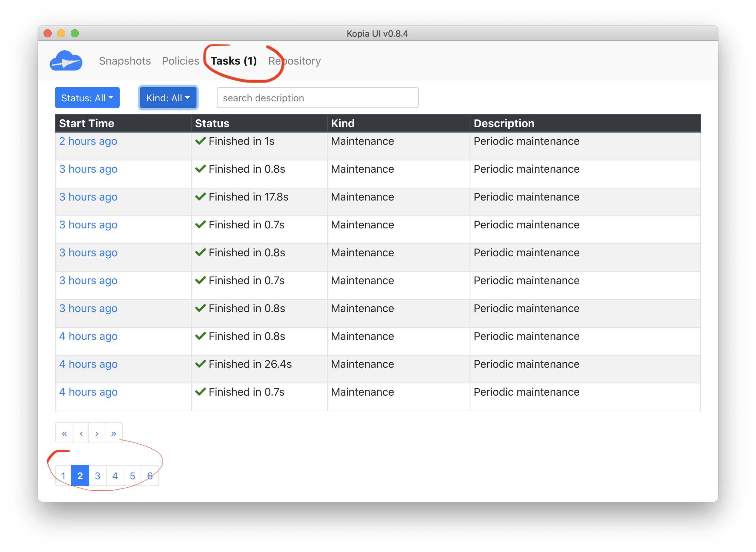Open the Kind: All dropdown
Viewport: 756px width, 552px height.
click(x=168, y=98)
